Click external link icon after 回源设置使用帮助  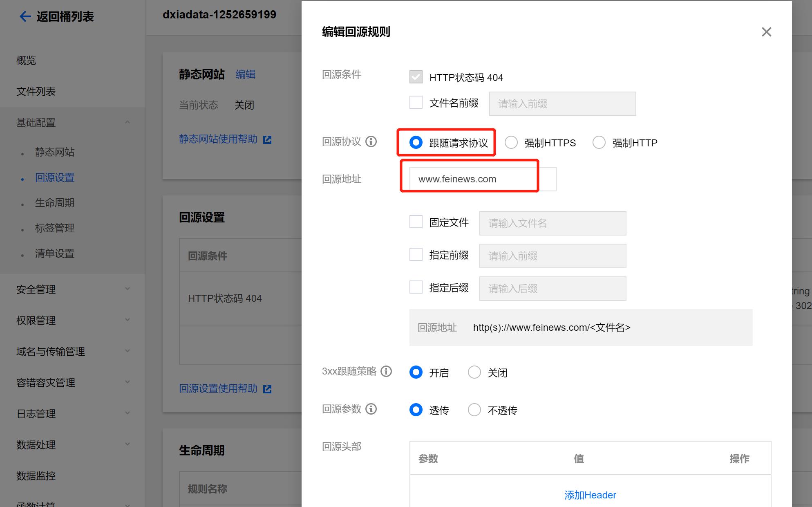point(267,389)
